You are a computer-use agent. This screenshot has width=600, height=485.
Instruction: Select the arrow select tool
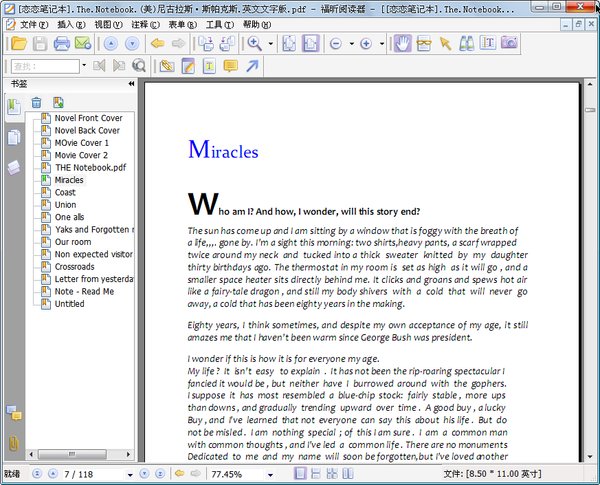[445, 43]
